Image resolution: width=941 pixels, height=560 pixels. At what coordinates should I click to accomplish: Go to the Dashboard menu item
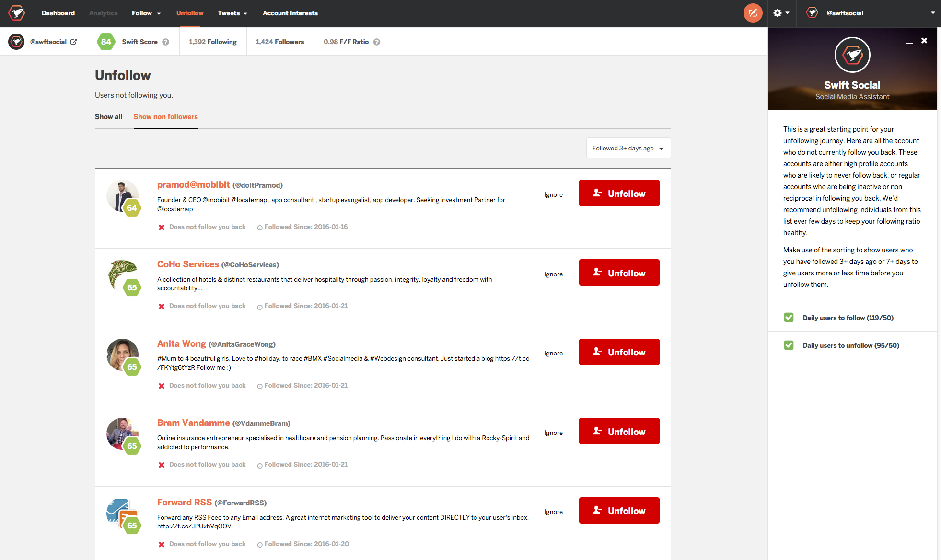tap(58, 13)
